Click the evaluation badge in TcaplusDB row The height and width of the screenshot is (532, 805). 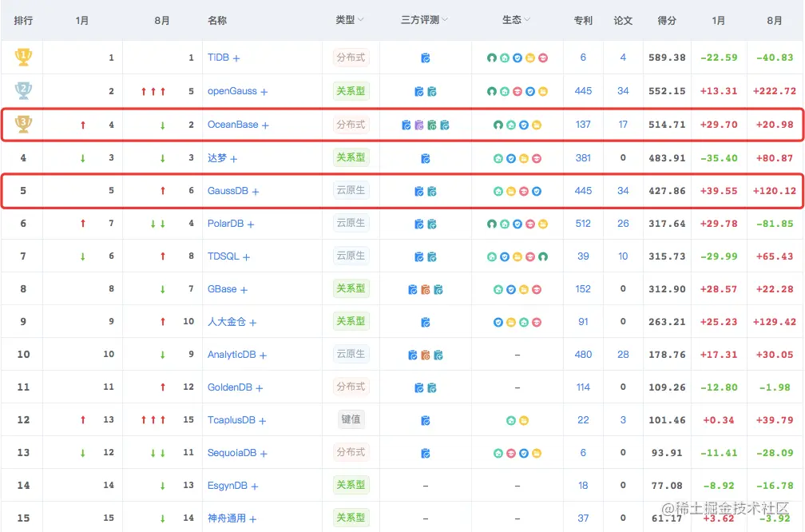[425, 420]
